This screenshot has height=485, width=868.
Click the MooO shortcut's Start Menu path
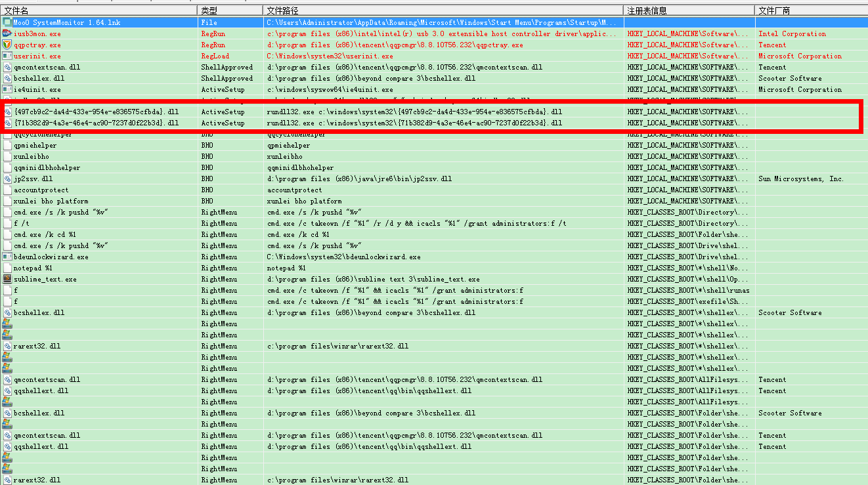click(x=442, y=22)
